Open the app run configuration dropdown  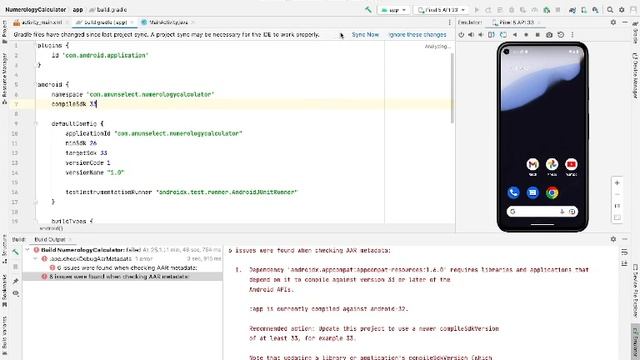coord(393,10)
